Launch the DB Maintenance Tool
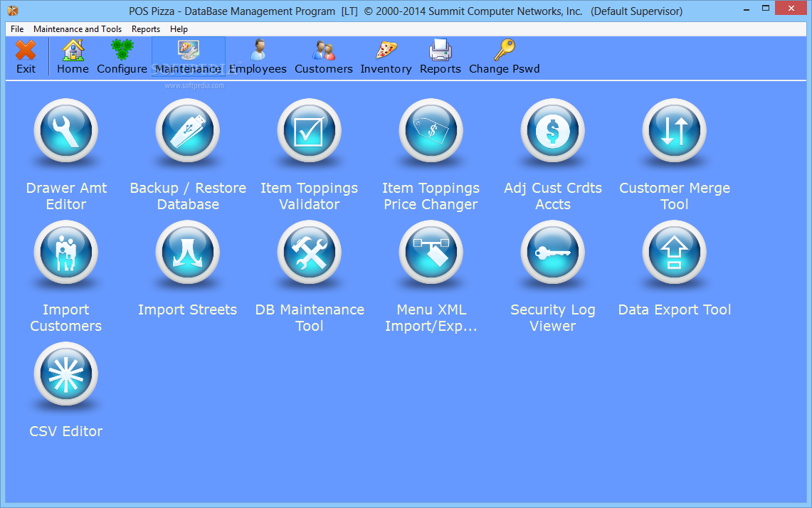The width and height of the screenshot is (812, 508). pos(309,252)
